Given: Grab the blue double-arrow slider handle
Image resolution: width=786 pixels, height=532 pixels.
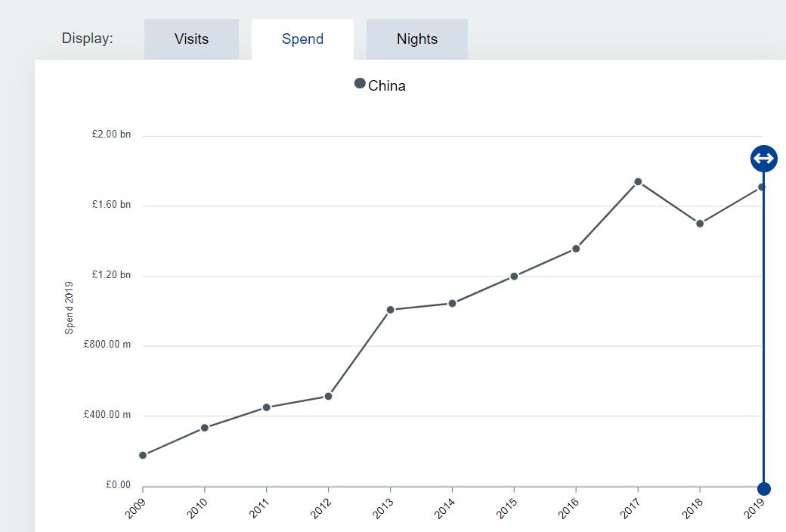Looking at the screenshot, I should click(763, 159).
